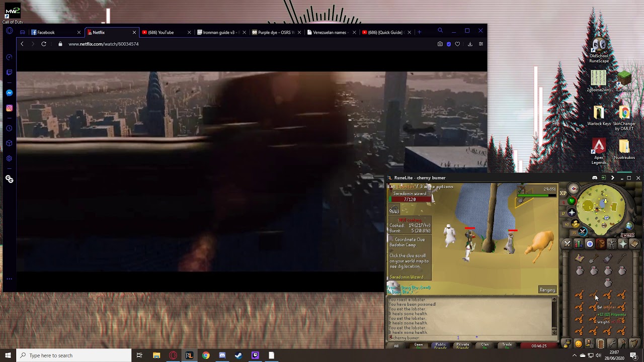Image resolution: width=644 pixels, height=362 pixels.
Task: Open the Worn Equipment tab
Action: [612, 244]
